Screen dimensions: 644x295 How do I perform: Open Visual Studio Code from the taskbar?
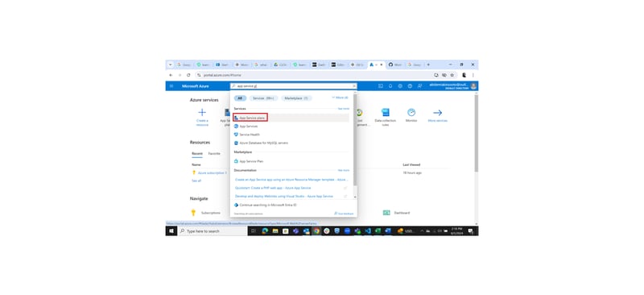pyautogui.click(x=368, y=231)
